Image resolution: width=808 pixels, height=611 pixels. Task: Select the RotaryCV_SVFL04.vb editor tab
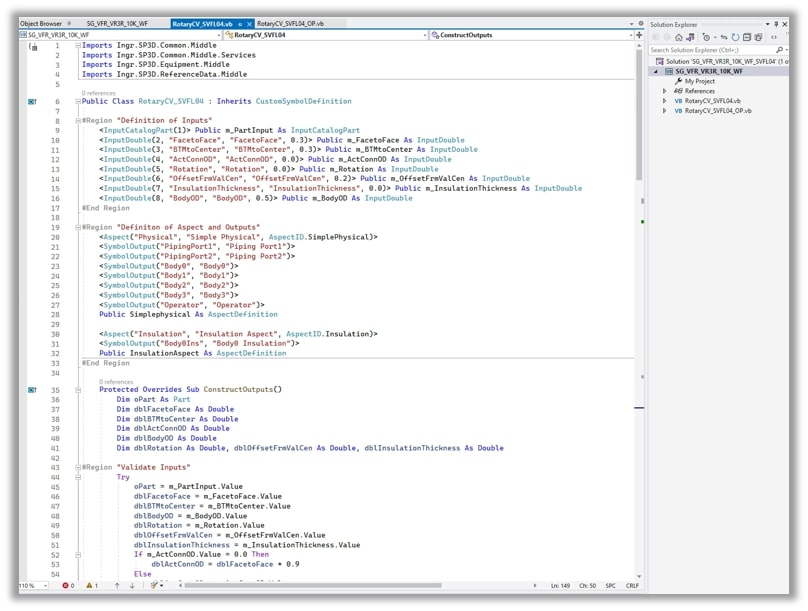(x=203, y=24)
